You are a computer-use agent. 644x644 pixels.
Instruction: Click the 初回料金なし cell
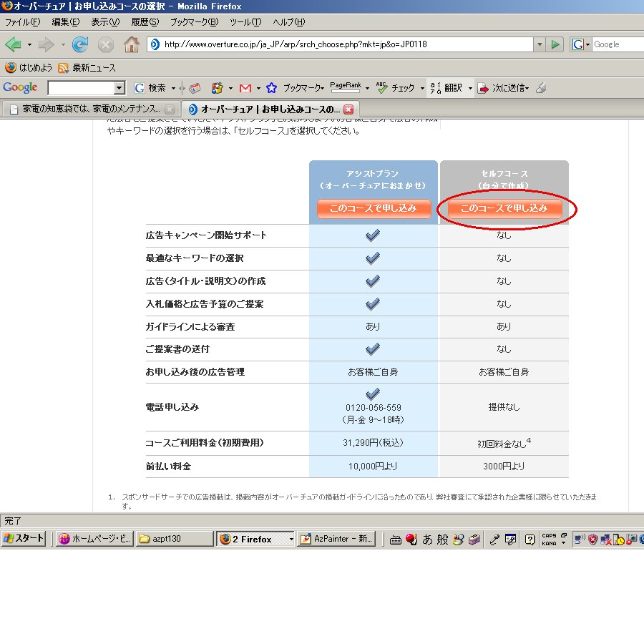point(504,443)
